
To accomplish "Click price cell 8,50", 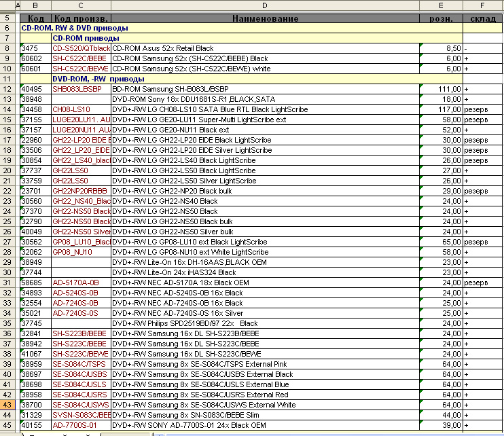I will (442, 48).
